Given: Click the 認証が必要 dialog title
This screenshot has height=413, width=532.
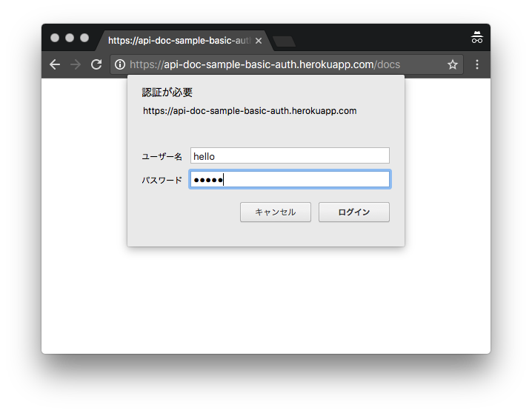Looking at the screenshot, I should point(167,93).
